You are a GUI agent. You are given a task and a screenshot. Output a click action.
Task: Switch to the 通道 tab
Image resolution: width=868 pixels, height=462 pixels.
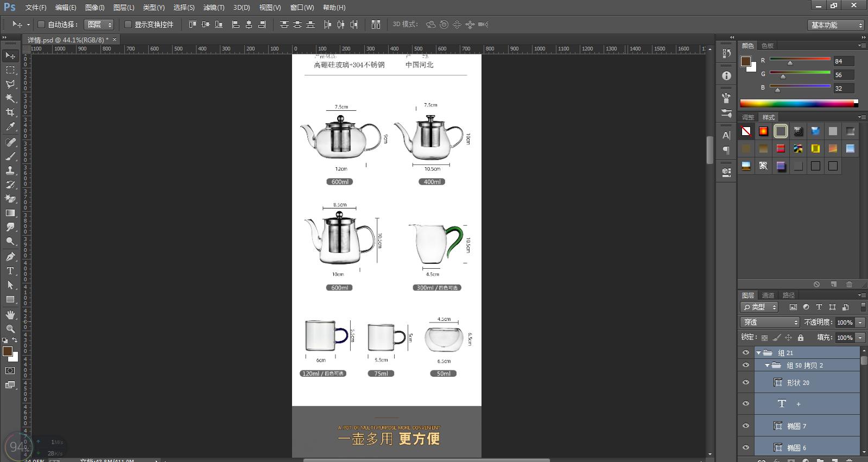(x=768, y=295)
